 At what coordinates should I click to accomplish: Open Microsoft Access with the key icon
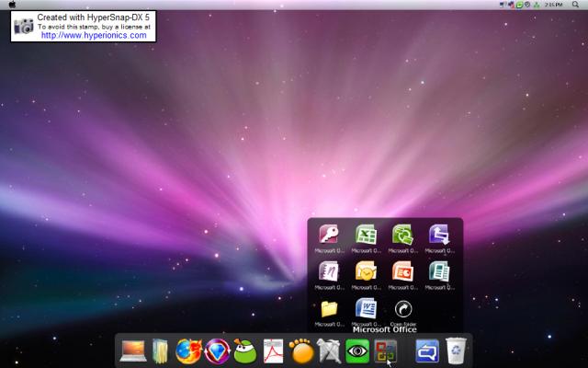329,235
